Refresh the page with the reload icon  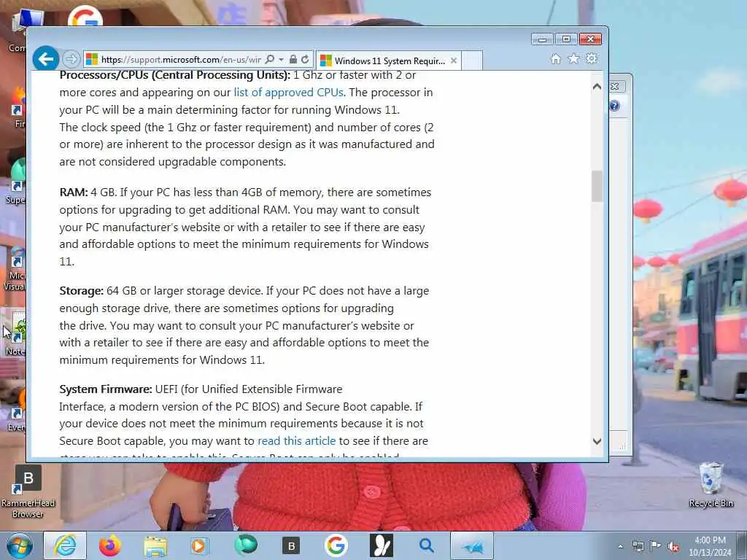pyautogui.click(x=305, y=59)
